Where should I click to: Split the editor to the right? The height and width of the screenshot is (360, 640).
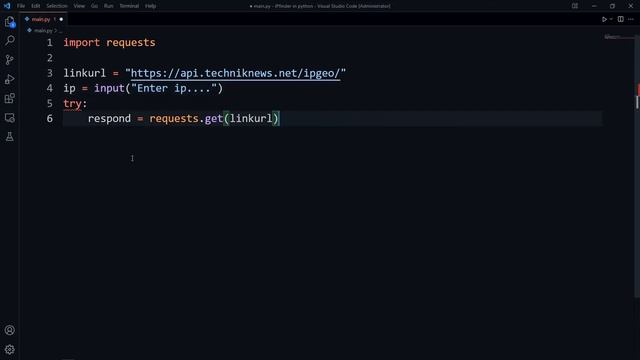[x=620, y=19]
